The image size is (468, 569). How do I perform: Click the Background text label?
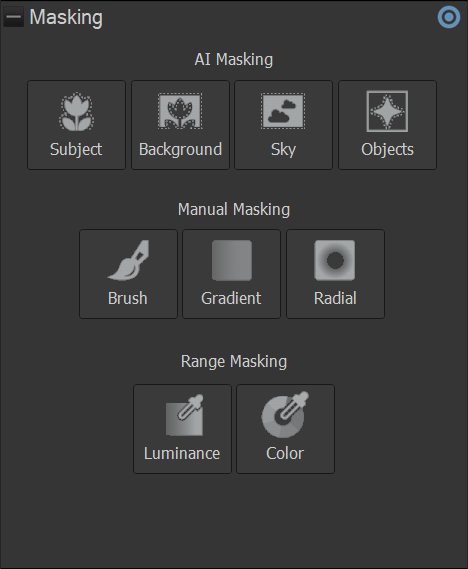(x=180, y=150)
